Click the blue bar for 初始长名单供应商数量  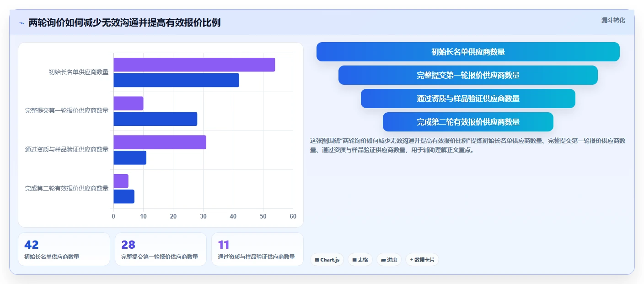coord(176,80)
